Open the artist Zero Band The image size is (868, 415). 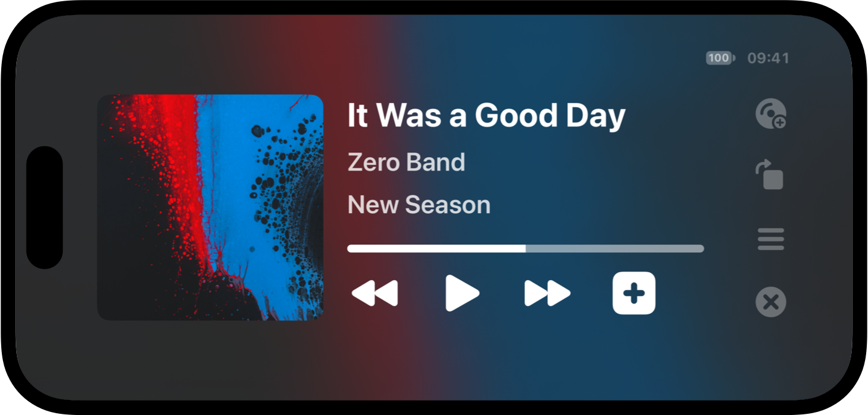tap(406, 163)
